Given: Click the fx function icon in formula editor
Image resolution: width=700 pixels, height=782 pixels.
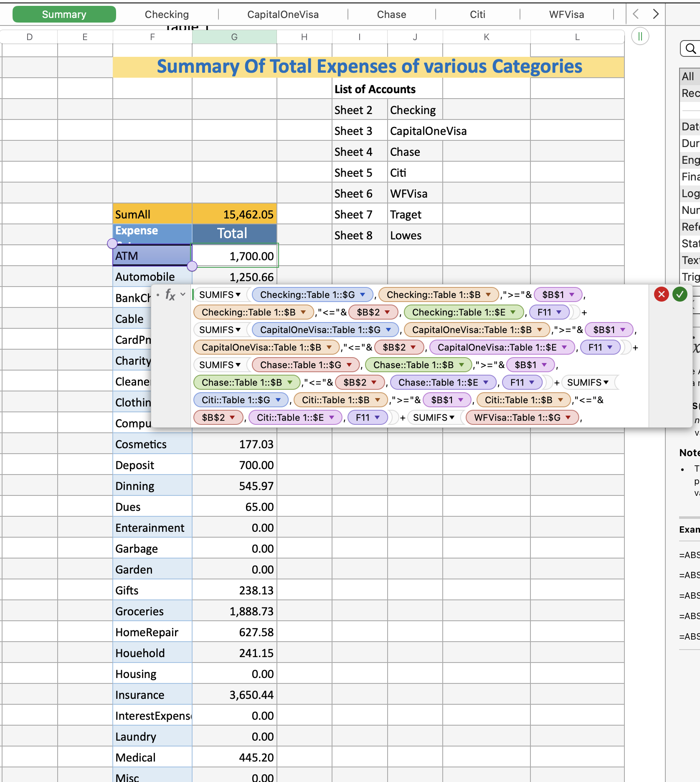Looking at the screenshot, I should [170, 295].
